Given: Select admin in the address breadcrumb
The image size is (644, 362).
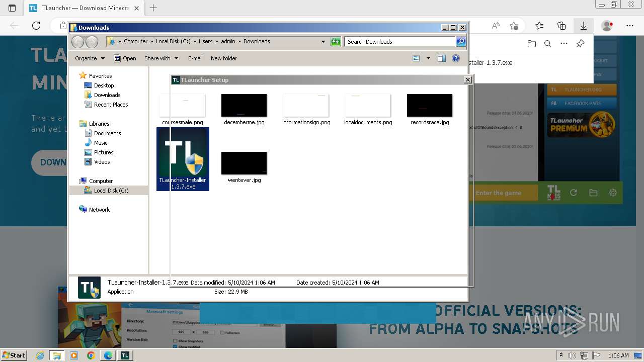Looking at the screenshot, I should pos(228,42).
